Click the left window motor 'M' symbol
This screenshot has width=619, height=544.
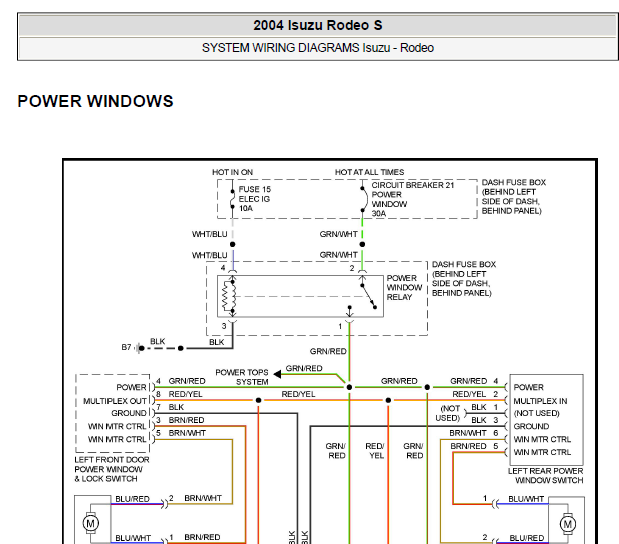(90, 523)
